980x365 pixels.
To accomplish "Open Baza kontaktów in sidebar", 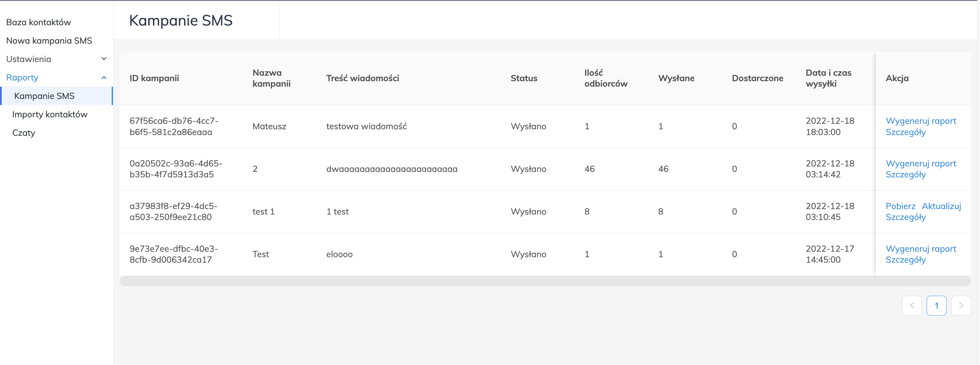I will tap(39, 22).
